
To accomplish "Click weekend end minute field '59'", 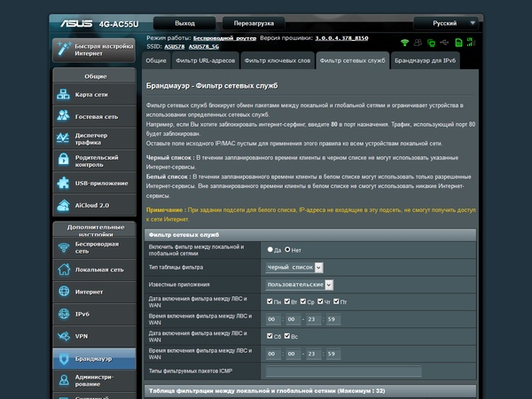I will tap(333, 354).
